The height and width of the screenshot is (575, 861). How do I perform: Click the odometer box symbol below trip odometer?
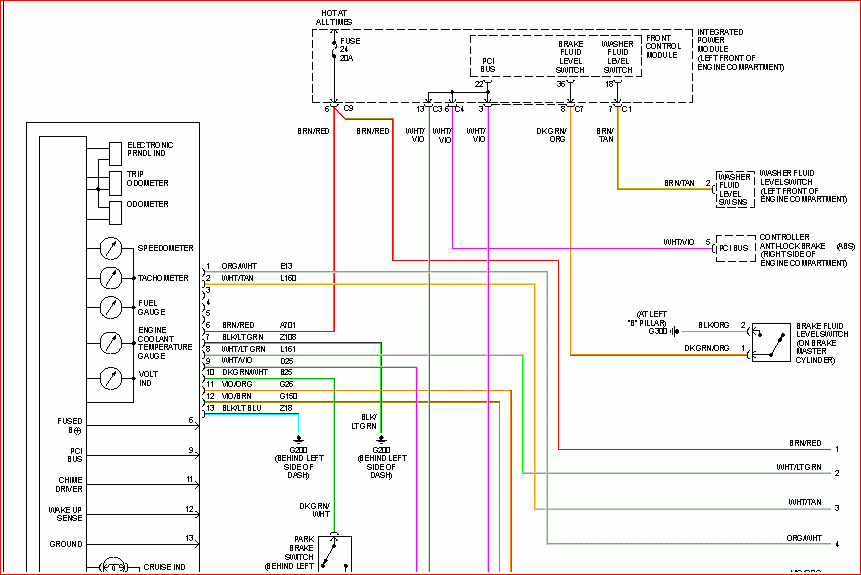coord(115,213)
